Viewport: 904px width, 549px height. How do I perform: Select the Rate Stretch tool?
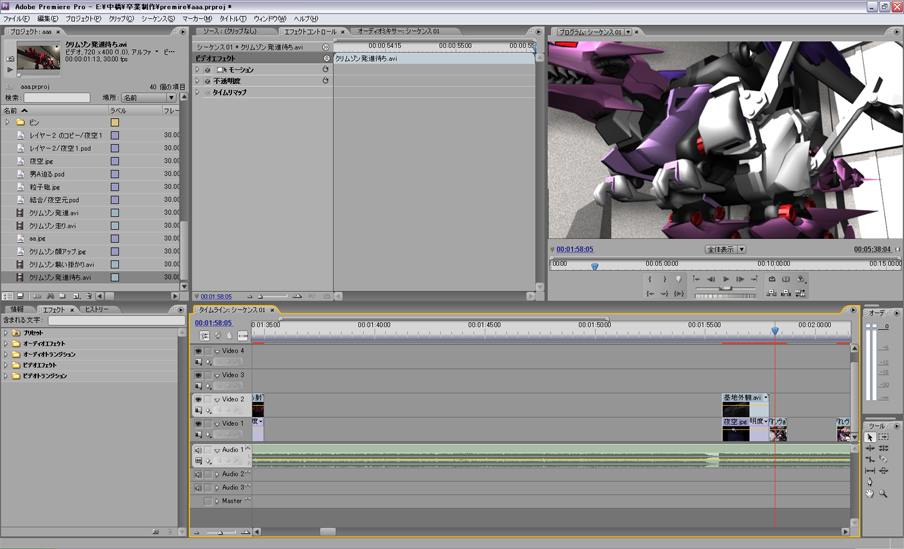(x=870, y=459)
